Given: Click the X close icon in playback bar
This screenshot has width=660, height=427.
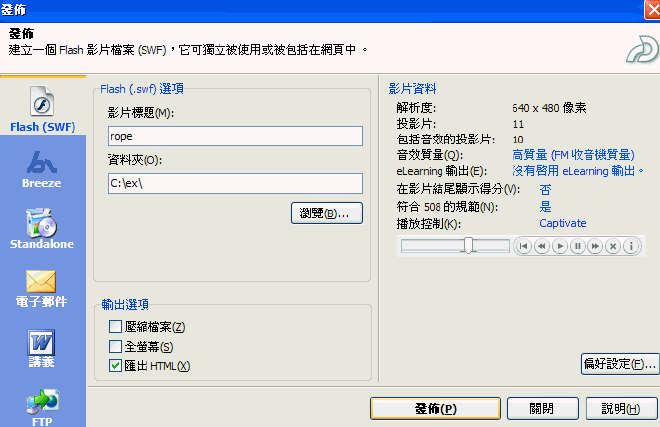Looking at the screenshot, I should [x=613, y=246].
